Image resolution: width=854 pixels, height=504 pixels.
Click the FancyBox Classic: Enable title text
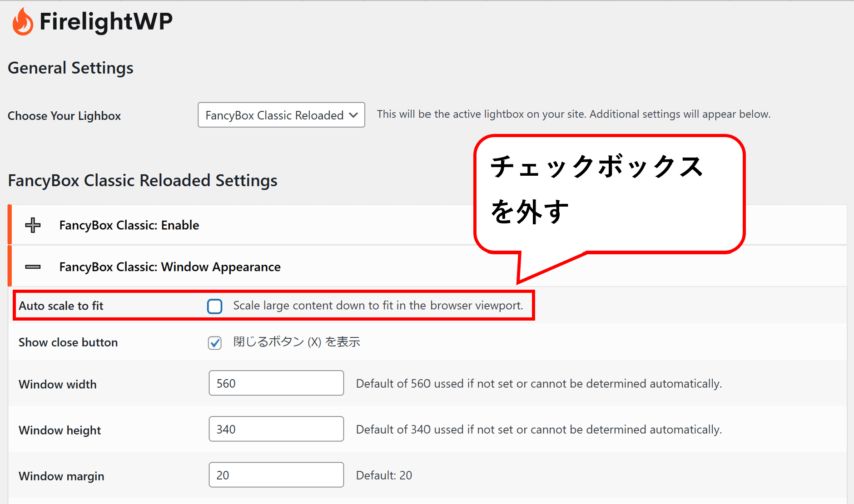pyautogui.click(x=129, y=225)
